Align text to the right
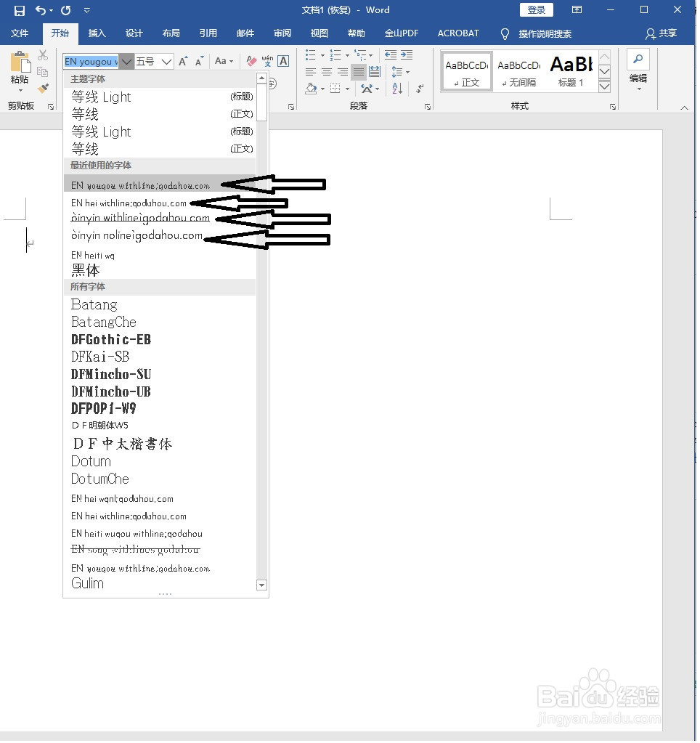700x743 pixels. coord(343,72)
